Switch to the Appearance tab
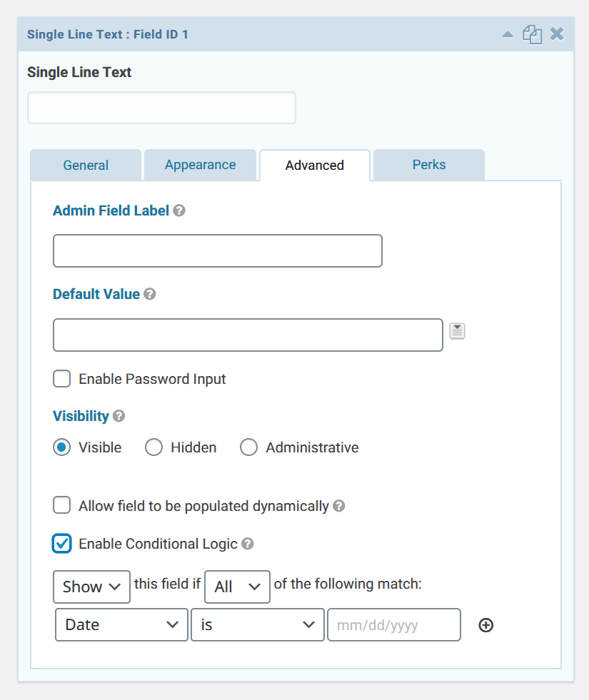 pos(200,165)
